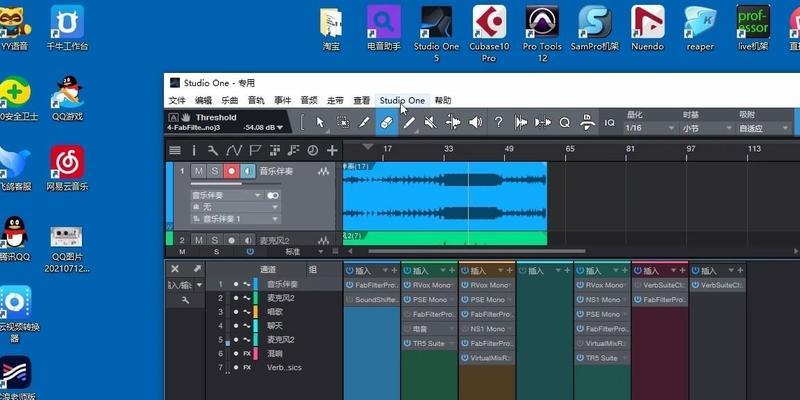Select the Paint pencil tool
The image size is (800, 400).
409,122
